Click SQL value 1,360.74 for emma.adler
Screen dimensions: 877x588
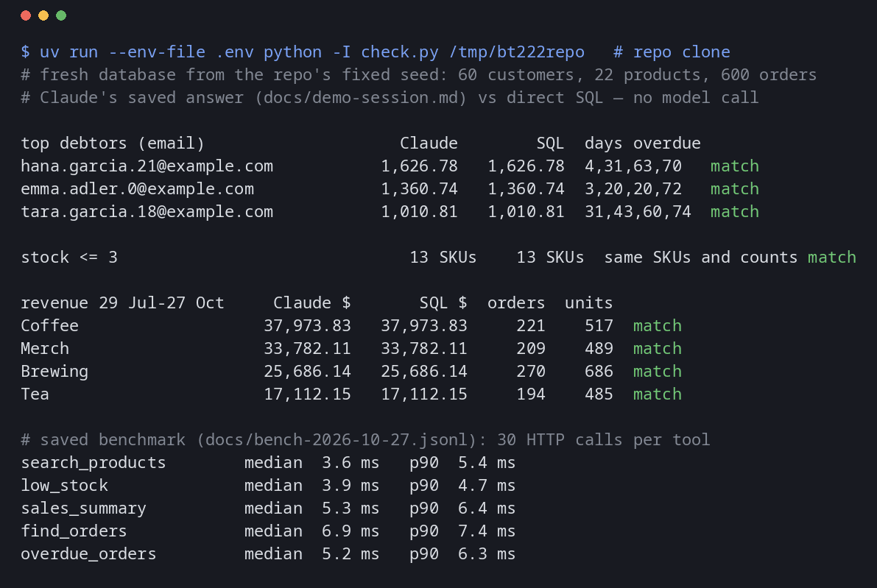(x=526, y=189)
